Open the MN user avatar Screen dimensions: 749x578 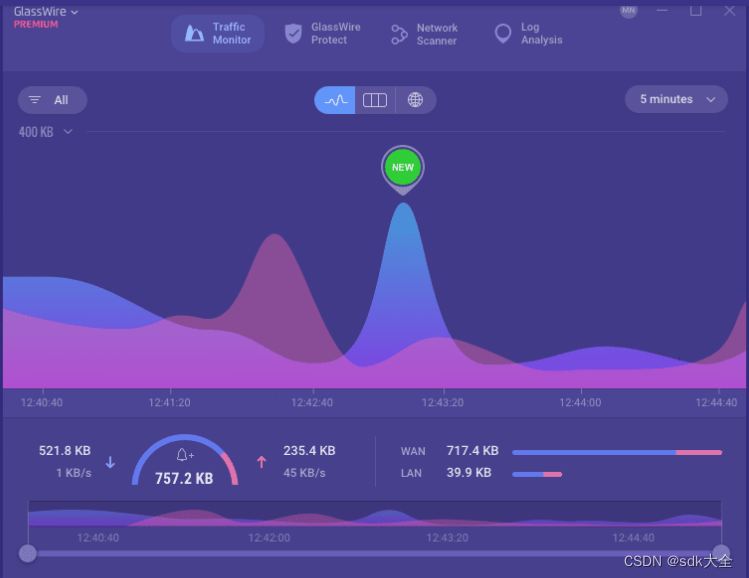click(x=628, y=11)
